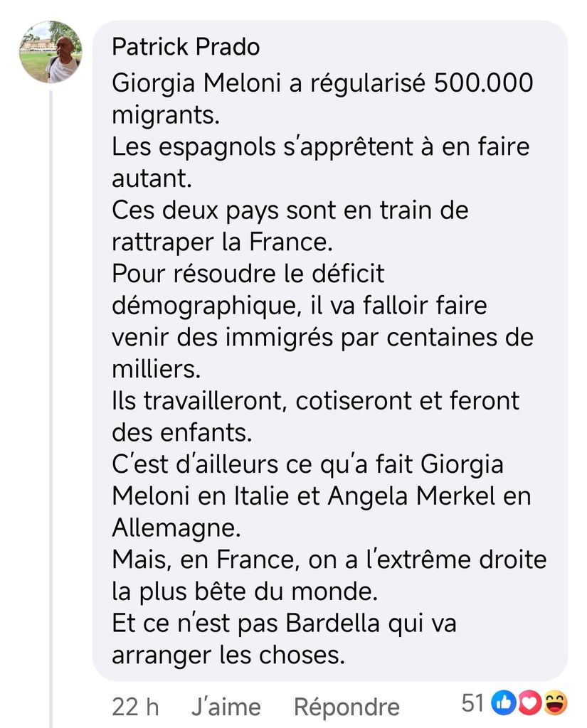
Task: Open the 51 reactions count
Action: click(x=472, y=703)
